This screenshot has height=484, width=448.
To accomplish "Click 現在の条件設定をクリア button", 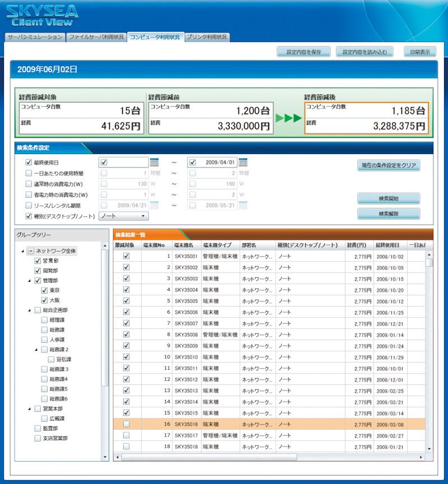I will [x=389, y=165].
